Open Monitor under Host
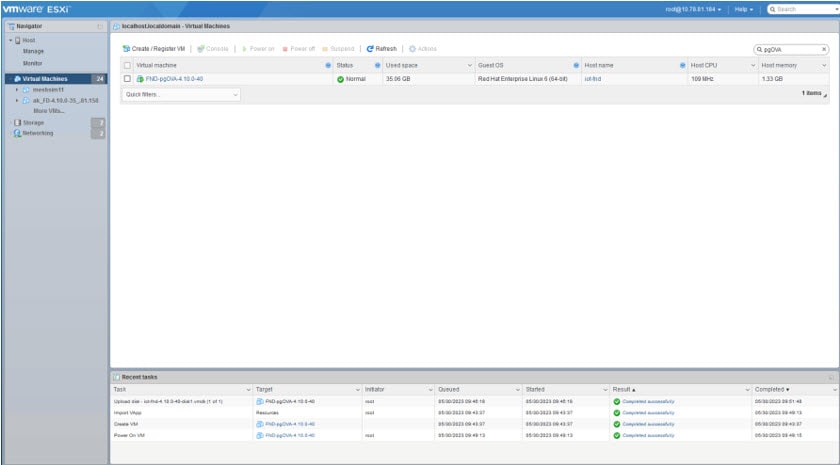Screen dimensions: 840x465 [x=32, y=63]
